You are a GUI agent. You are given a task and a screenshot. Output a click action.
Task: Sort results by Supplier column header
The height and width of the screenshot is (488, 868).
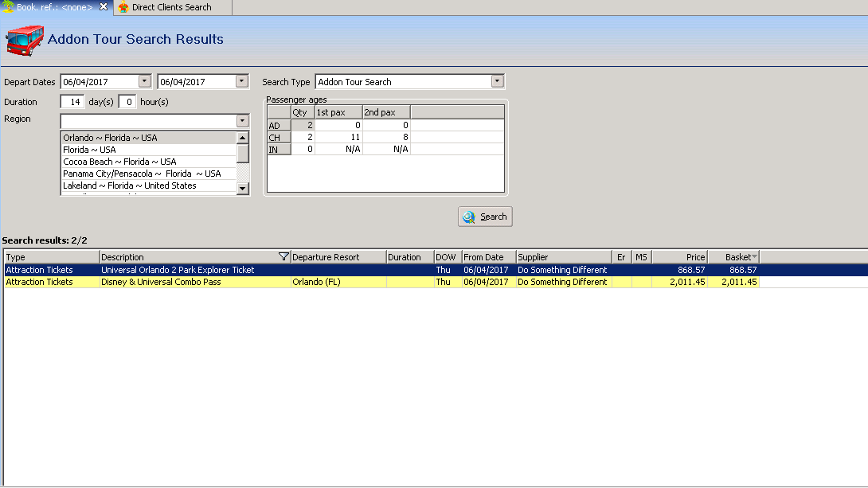[x=564, y=256]
